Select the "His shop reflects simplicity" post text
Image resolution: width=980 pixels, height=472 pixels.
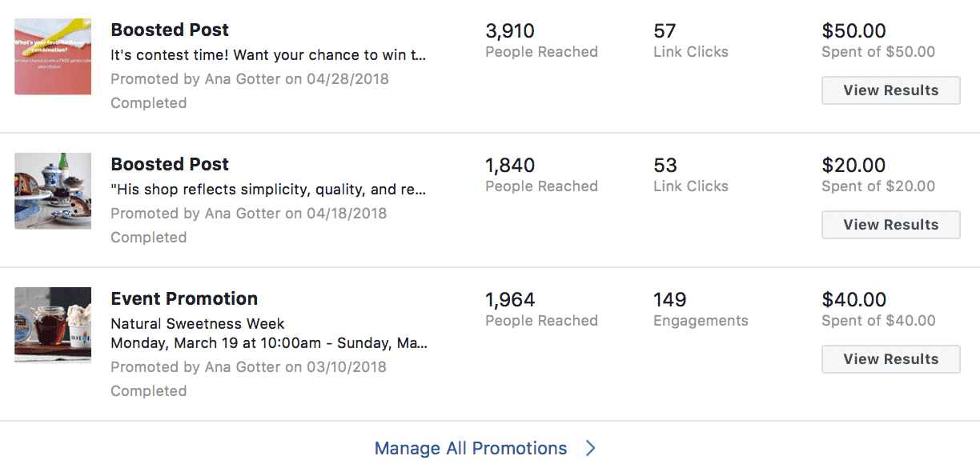(268, 190)
